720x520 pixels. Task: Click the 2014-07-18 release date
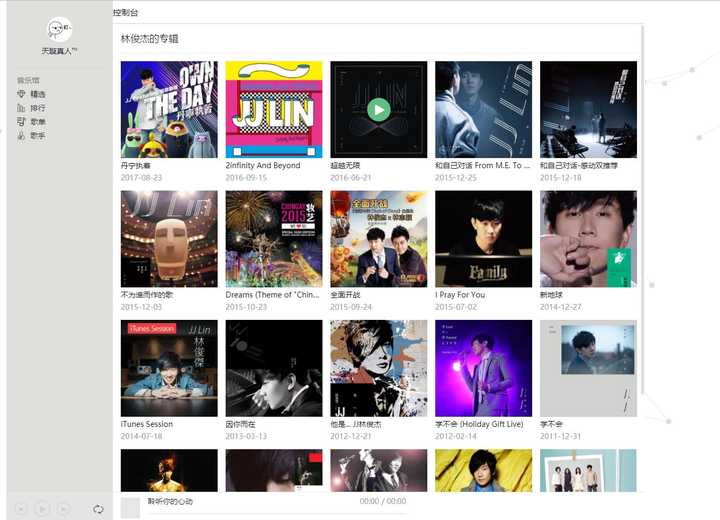pos(141,436)
